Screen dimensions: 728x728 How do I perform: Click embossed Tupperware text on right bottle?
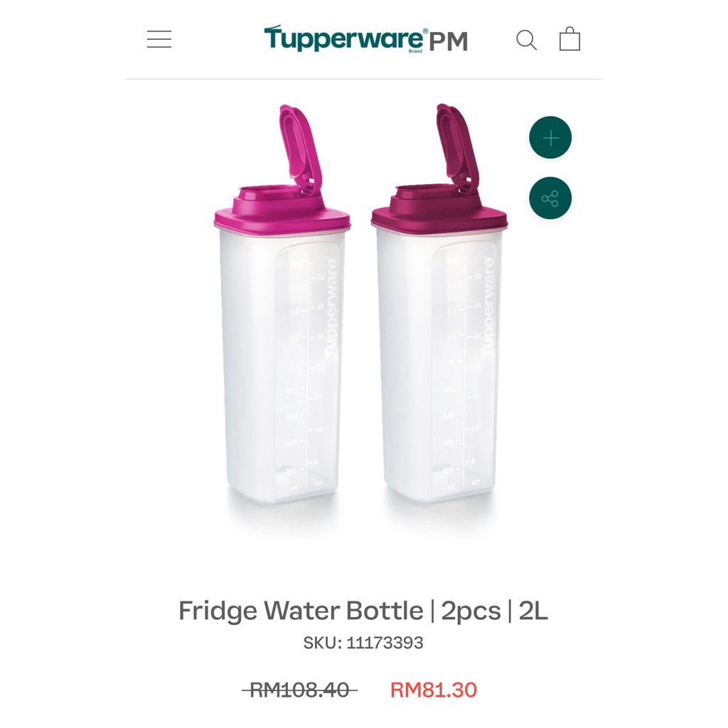[x=488, y=307]
